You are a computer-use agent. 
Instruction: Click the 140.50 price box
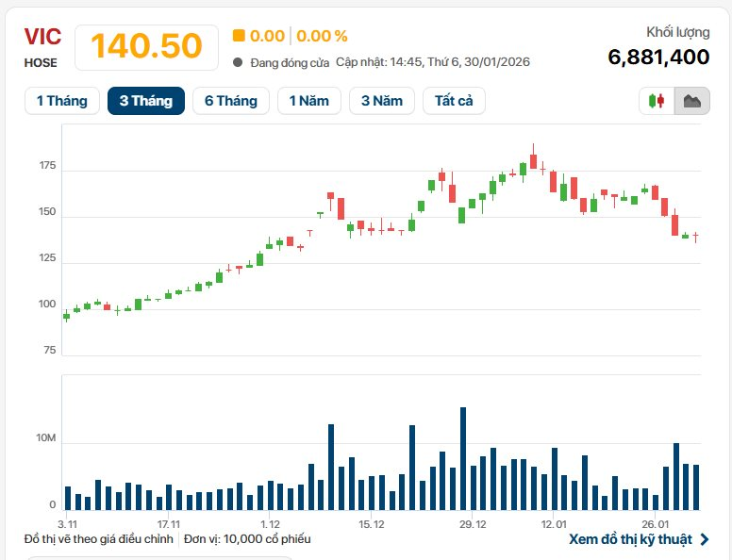tap(146, 46)
